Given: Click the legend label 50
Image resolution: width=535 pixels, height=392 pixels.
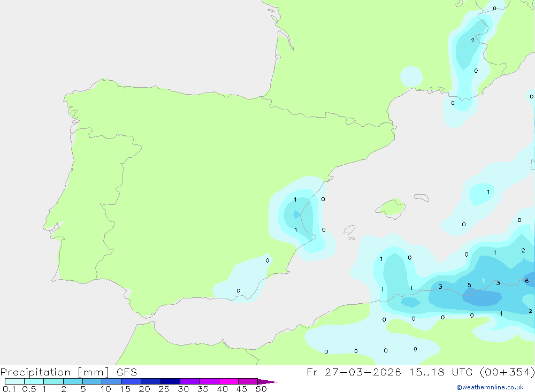Looking at the screenshot, I should point(261,389).
